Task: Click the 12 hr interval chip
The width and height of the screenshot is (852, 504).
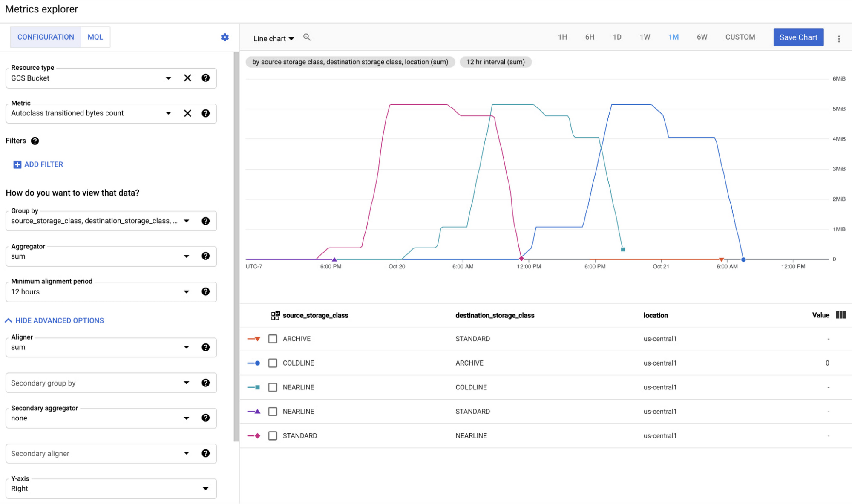Action: pyautogui.click(x=495, y=62)
